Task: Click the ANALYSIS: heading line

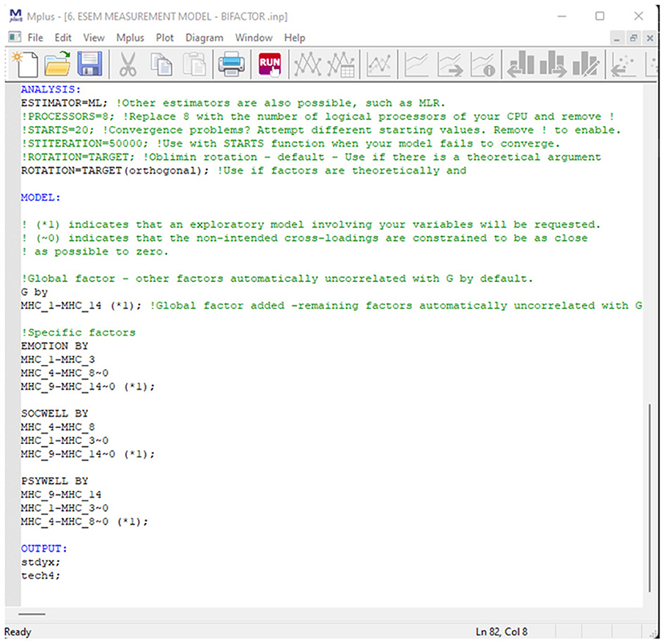Action: (x=51, y=89)
